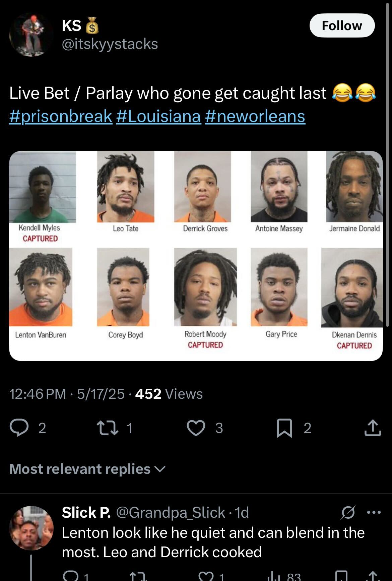Open the #prisonbreak hashtag
The width and height of the screenshot is (392, 581).
[x=61, y=116]
